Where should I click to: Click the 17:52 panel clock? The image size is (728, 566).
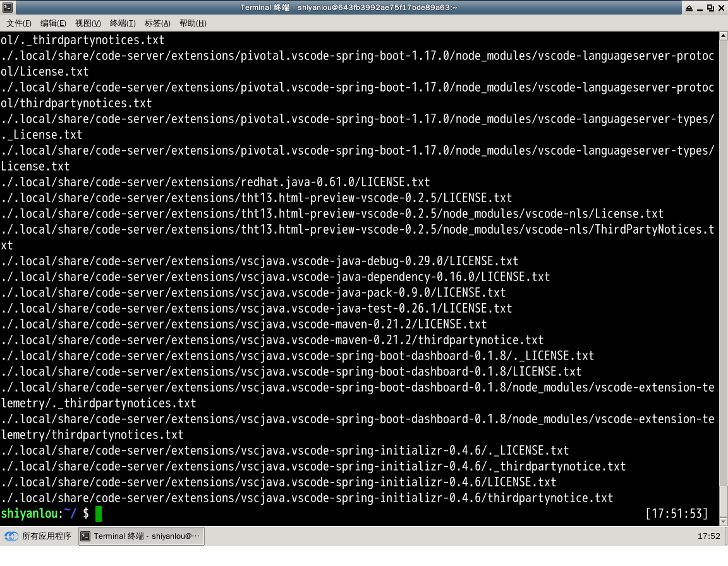point(708,536)
